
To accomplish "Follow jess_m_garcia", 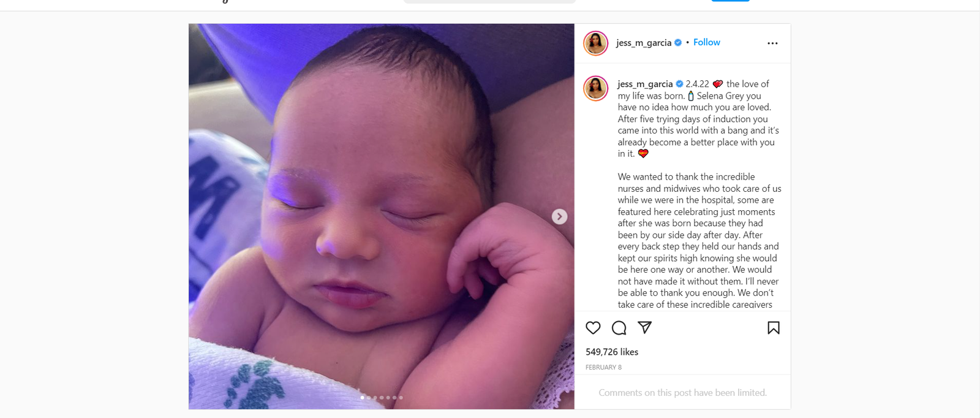I will tap(707, 42).
